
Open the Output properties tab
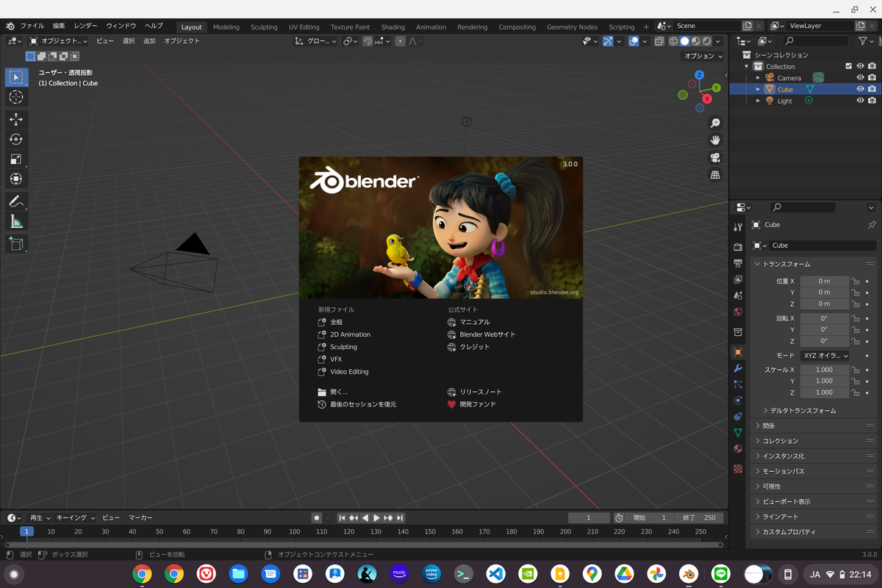tap(738, 263)
